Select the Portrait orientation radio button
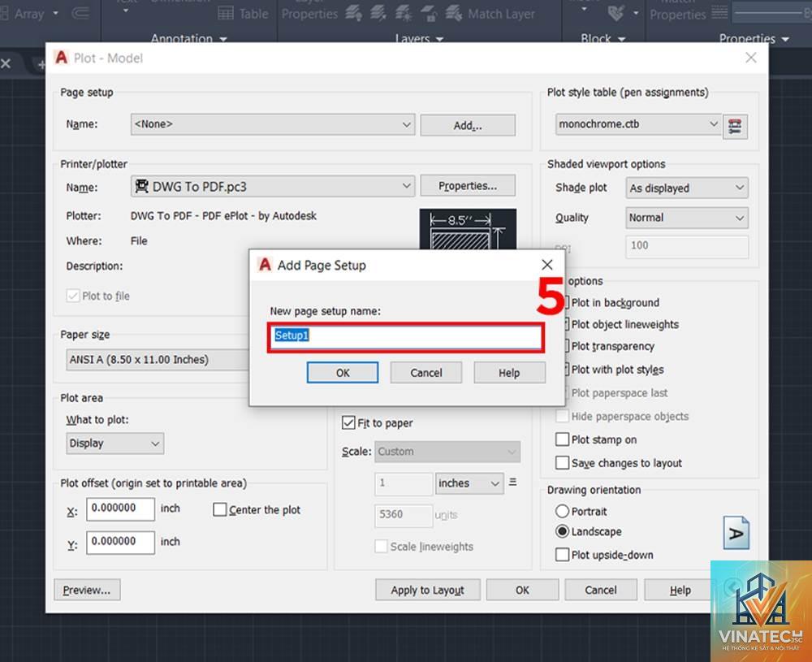 tap(562, 511)
